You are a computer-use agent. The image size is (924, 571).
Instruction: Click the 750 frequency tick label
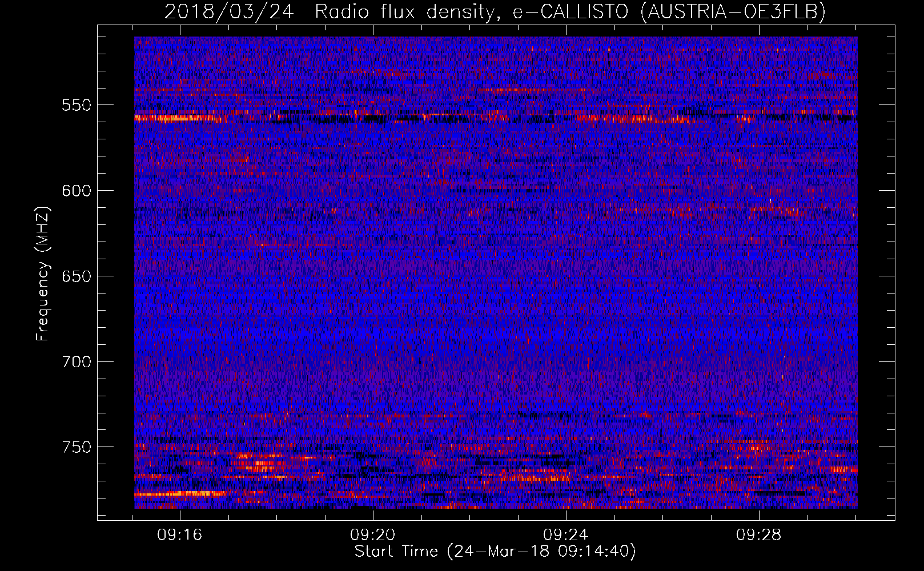pyautogui.click(x=77, y=447)
